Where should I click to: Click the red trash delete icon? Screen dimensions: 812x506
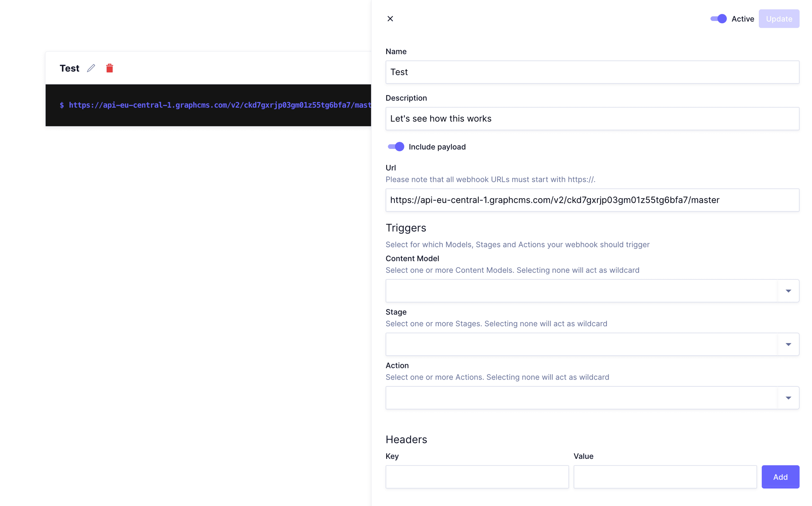pyautogui.click(x=110, y=68)
